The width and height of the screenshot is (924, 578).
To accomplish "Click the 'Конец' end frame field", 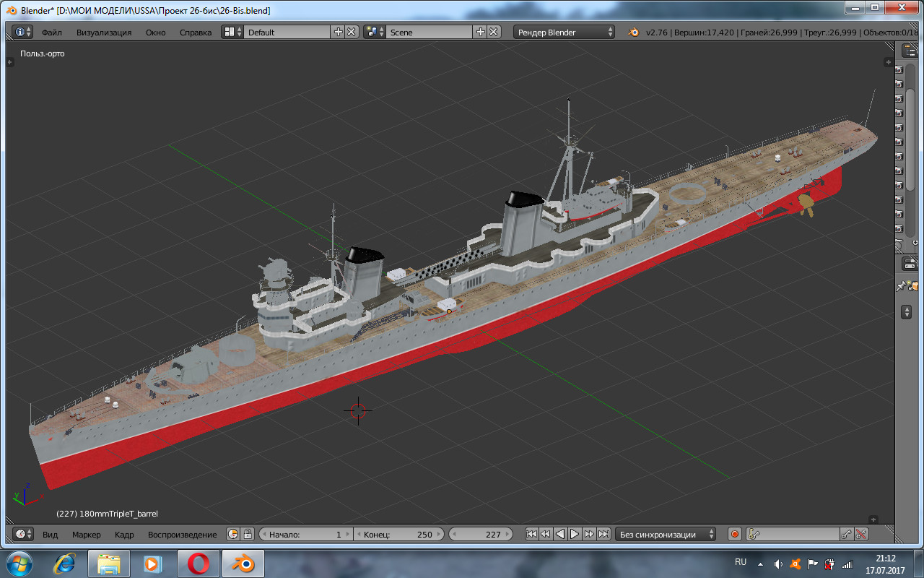I will click(398, 534).
